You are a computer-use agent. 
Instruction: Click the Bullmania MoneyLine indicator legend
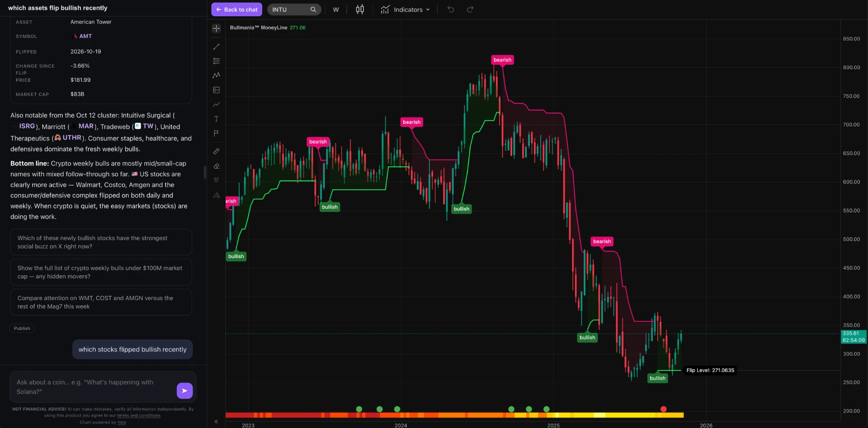point(267,28)
